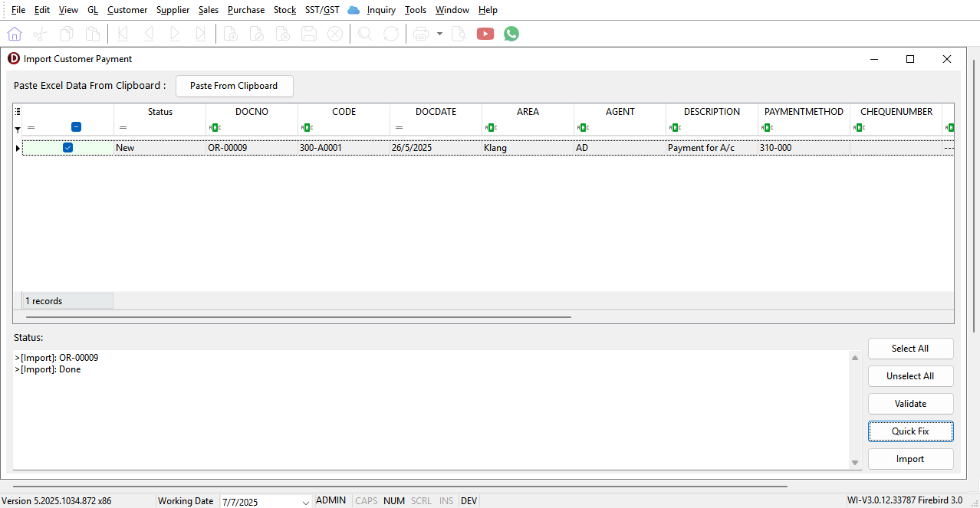Viewport: 980px width, 508px height.
Task: Click Paste From Clipboard button
Action: (234, 86)
